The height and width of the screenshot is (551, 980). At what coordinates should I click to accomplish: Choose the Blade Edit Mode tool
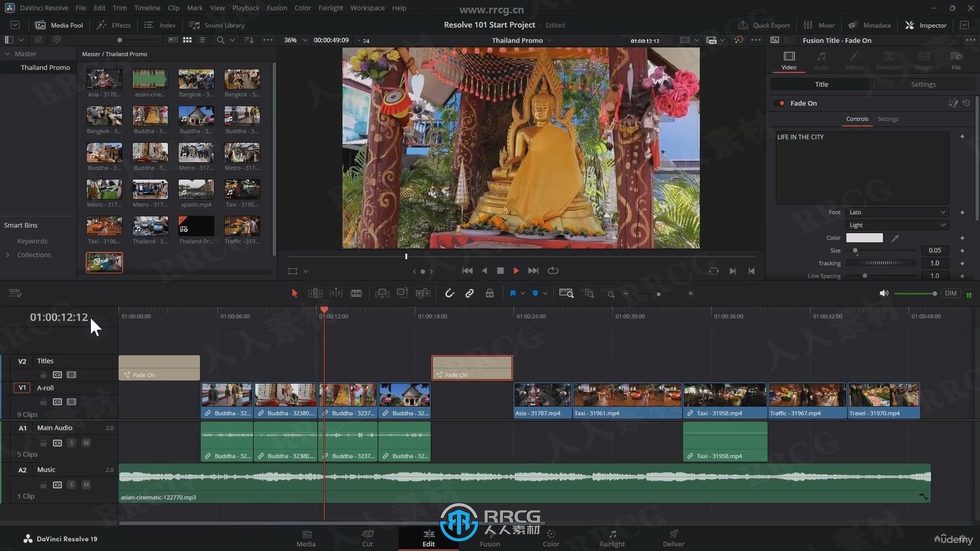click(x=356, y=293)
